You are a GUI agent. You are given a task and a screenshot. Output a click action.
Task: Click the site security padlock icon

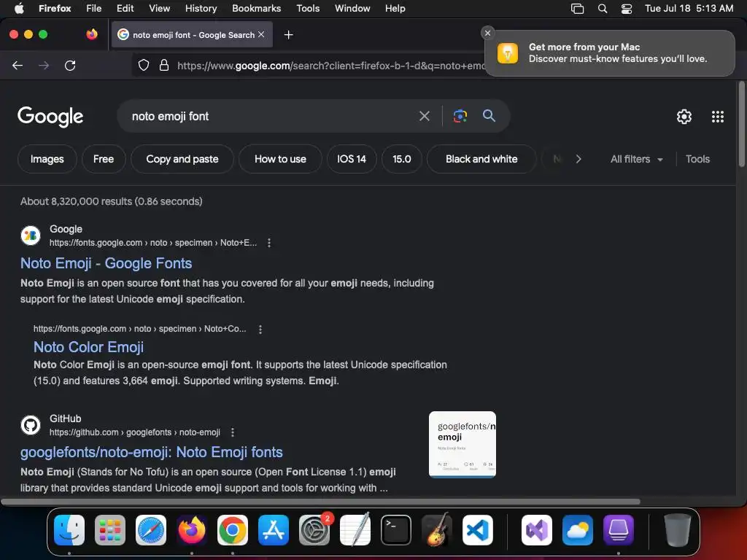point(164,65)
